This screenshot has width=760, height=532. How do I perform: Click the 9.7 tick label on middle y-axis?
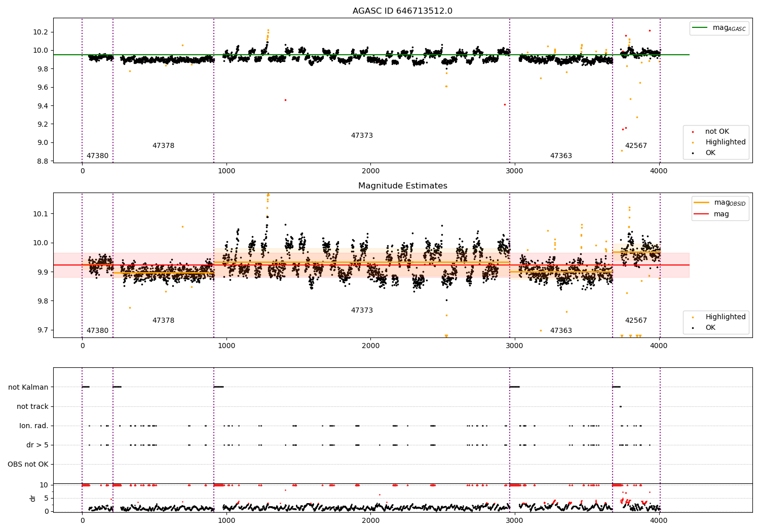pos(43,330)
